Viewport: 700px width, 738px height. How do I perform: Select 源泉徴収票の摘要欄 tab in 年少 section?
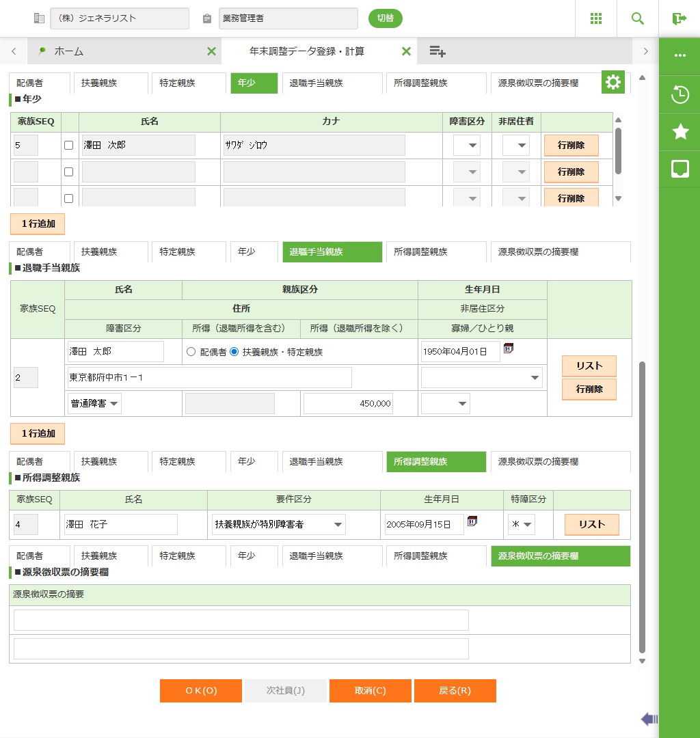(538, 83)
